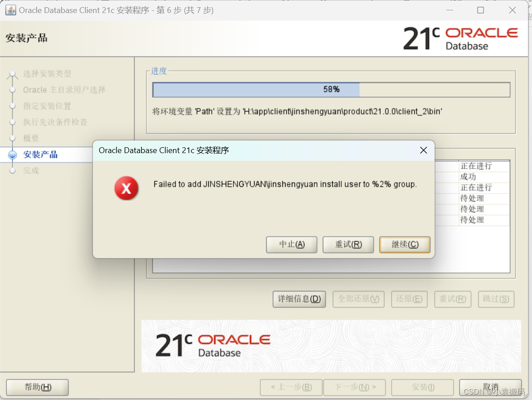Click the active step's blue bullet icon
532x400 pixels.
(13, 155)
